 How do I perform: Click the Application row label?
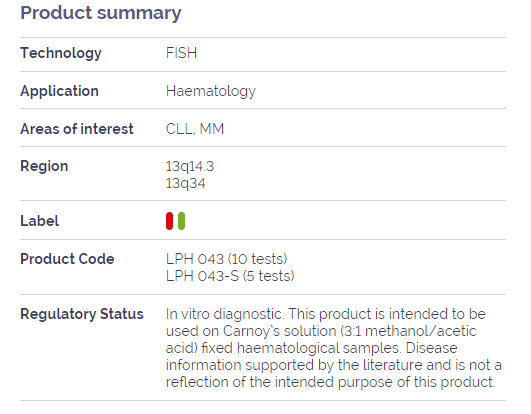[x=59, y=91]
